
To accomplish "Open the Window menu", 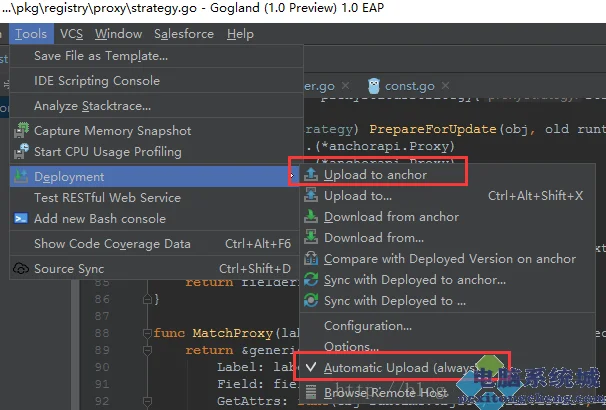I will 119,34.
